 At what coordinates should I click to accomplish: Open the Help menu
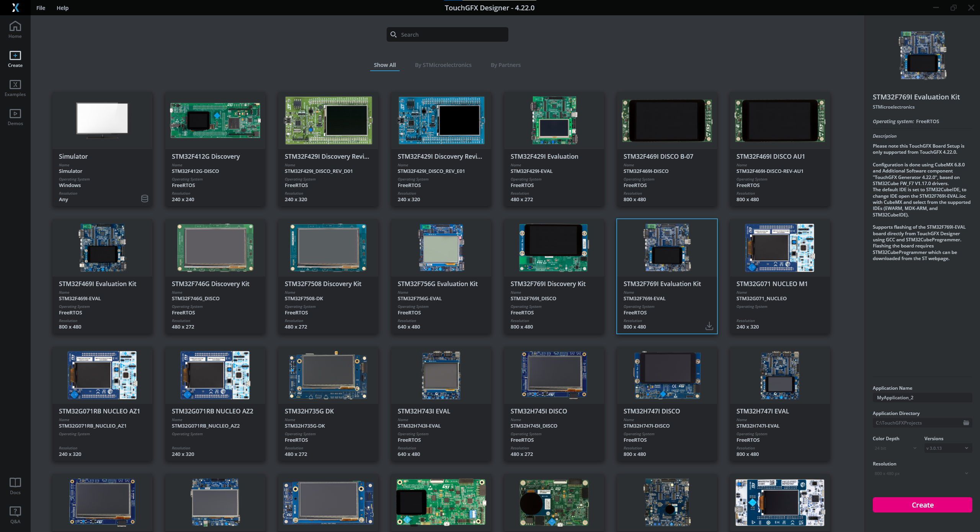tap(62, 8)
